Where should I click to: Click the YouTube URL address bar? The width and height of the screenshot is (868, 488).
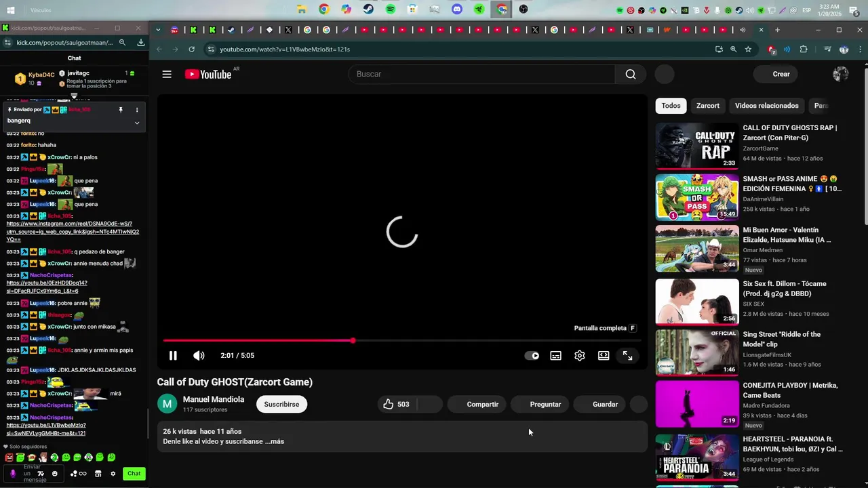coord(461,49)
